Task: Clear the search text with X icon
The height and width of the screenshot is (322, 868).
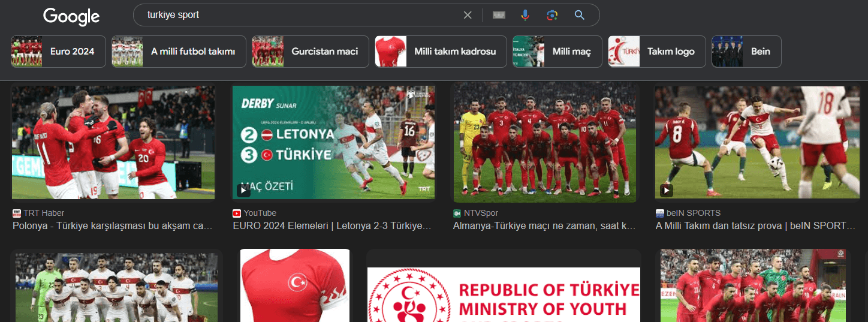Action: click(x=468, y=15)
